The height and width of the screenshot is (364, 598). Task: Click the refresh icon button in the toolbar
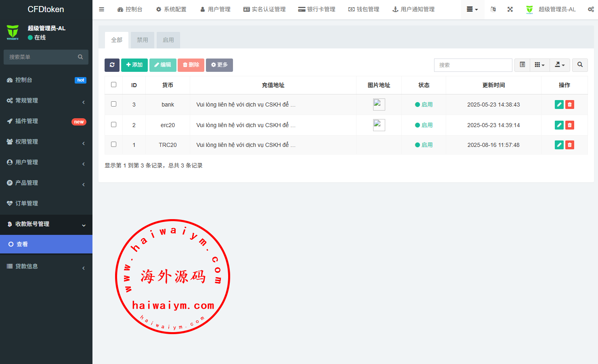pos(112,65)
